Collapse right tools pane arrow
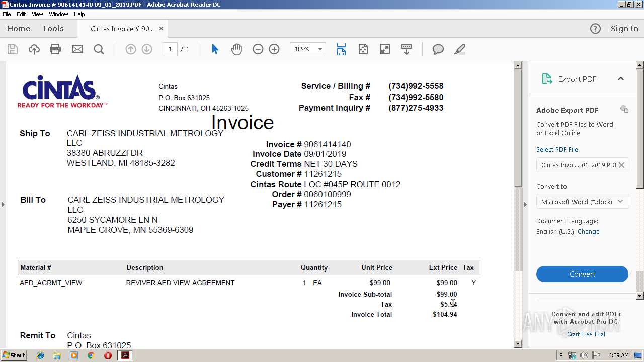 [x=525, y=204]
